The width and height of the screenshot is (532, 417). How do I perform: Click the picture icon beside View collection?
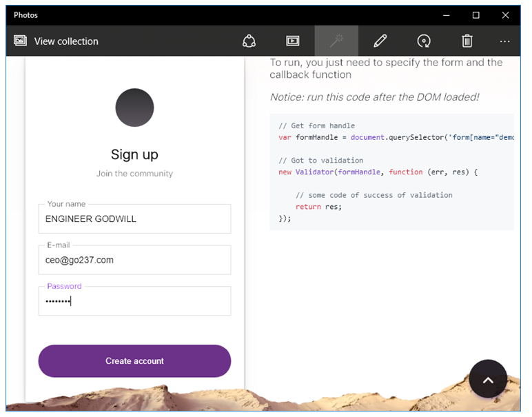click(x=20, y=41)
